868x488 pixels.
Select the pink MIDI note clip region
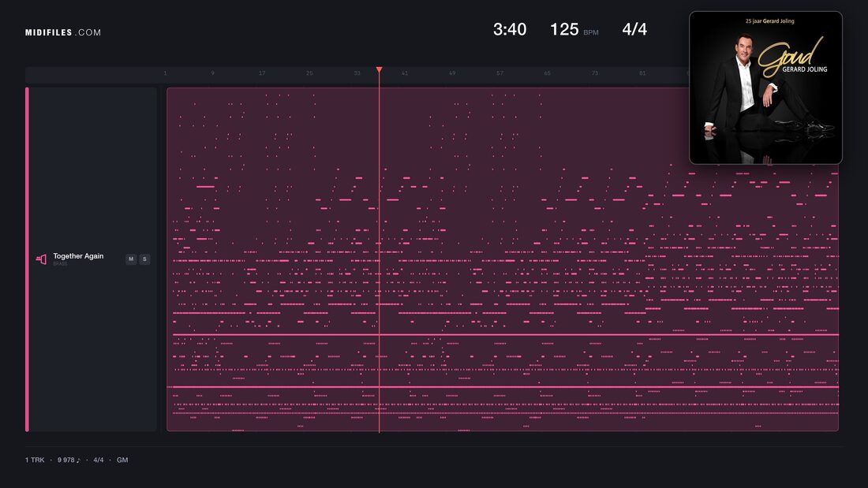[x=503, y=259]
